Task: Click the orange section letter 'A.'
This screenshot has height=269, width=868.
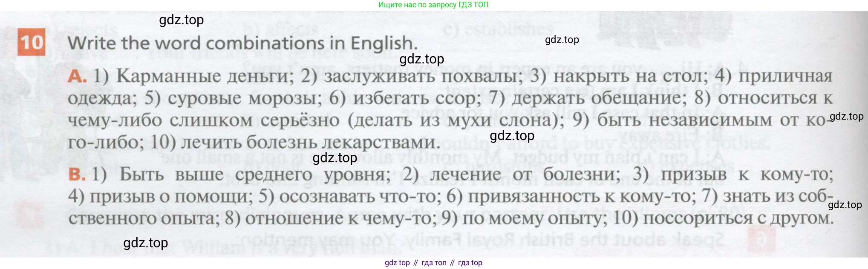Action: coord(77,76)
